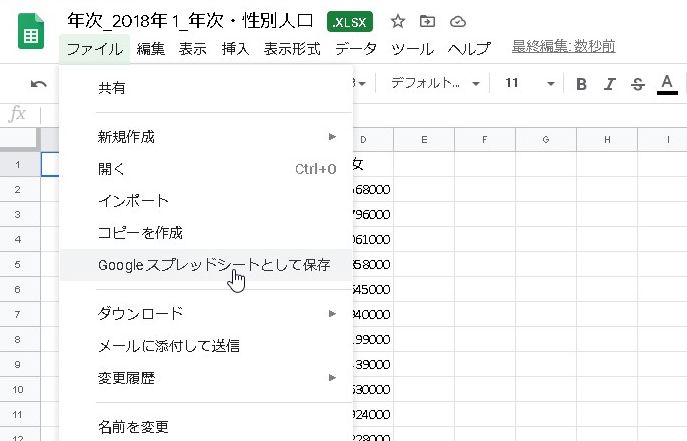Select column header E
687x441 pixels.
pyautogui.click(x=424, y=139)
